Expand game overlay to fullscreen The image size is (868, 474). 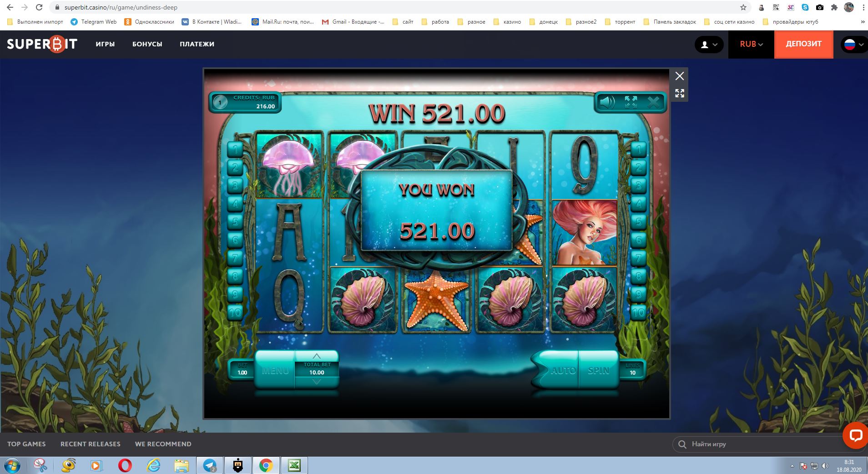pos(680,93)
